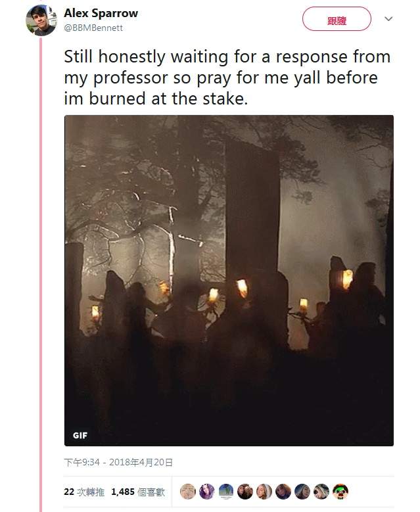Screen dimensions: 420x512
Task: Open the seventh liker's avatar
Action: [302, 492]
